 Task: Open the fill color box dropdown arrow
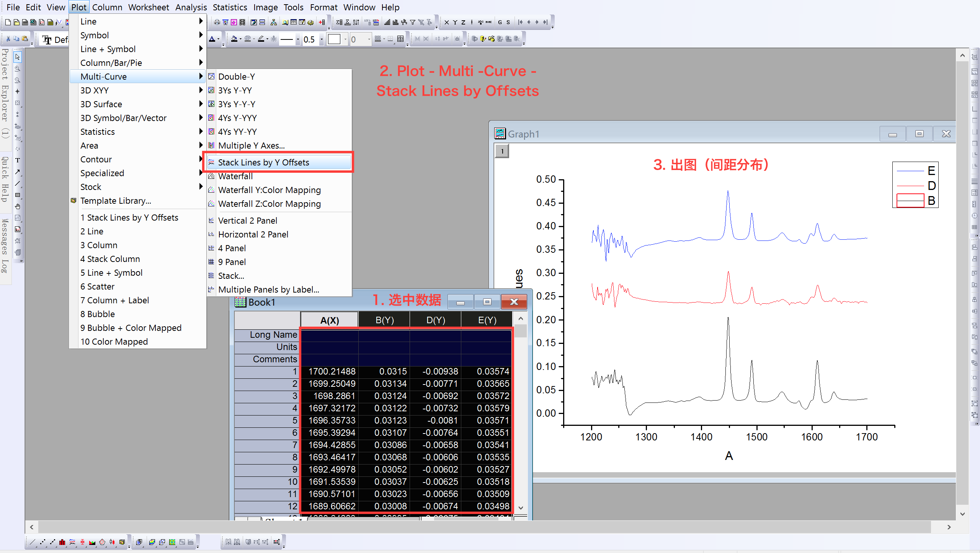click(345, 39)
